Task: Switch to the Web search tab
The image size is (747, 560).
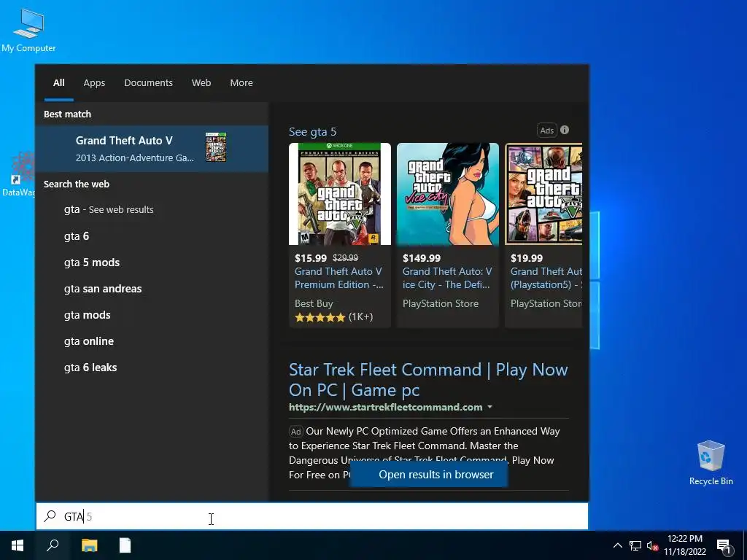Action: [x=201, y=83]
